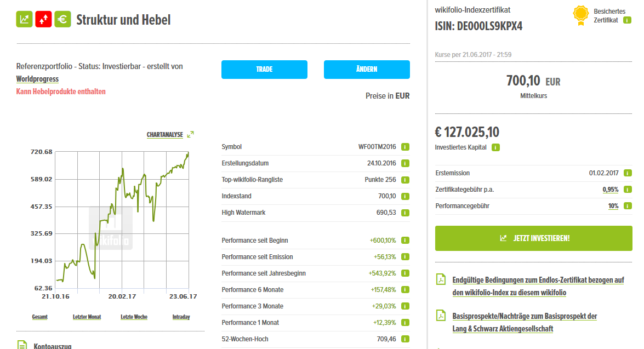Select the Letzte Woche chart range
Screen dimensions: 644x349
(134, 317)
